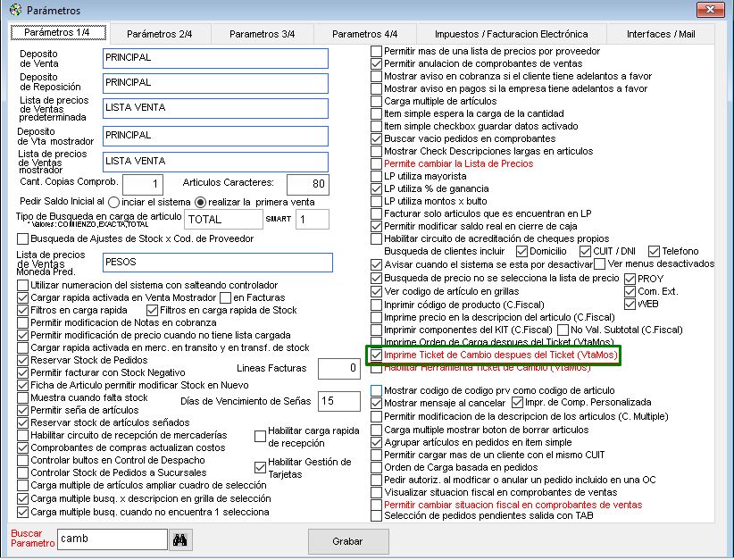Focus the Articulos Caracteres field
Viewport: 734px width, 560px height.
pos(306,184)
